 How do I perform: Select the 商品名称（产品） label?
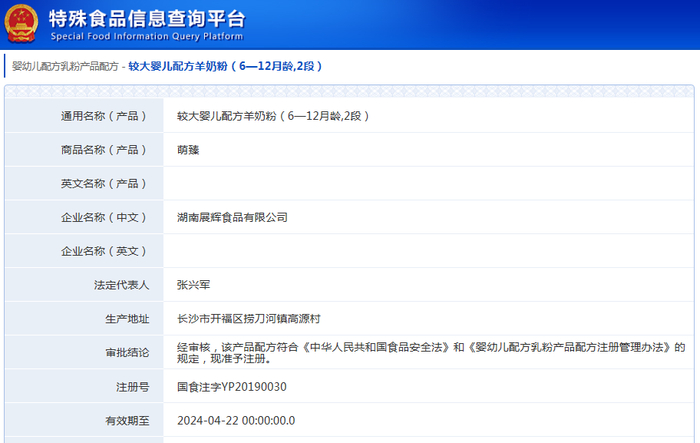pyautogui.click(x=104, y=150)
